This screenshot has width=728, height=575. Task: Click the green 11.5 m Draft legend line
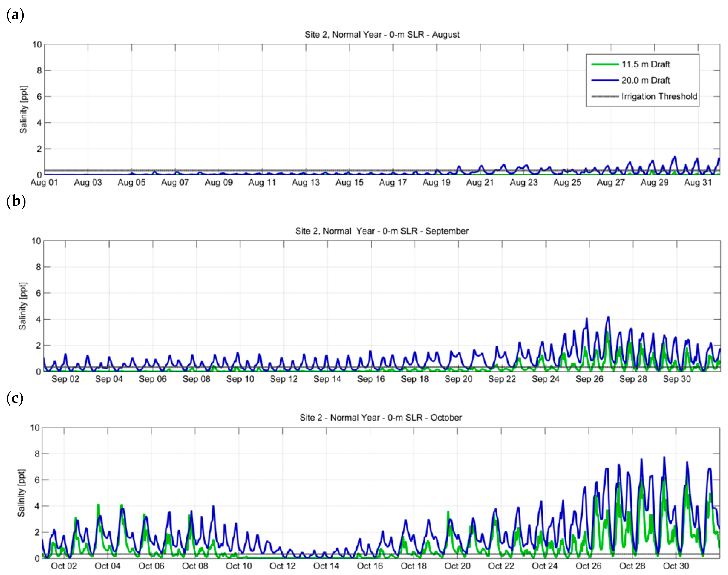coord(605,64)
